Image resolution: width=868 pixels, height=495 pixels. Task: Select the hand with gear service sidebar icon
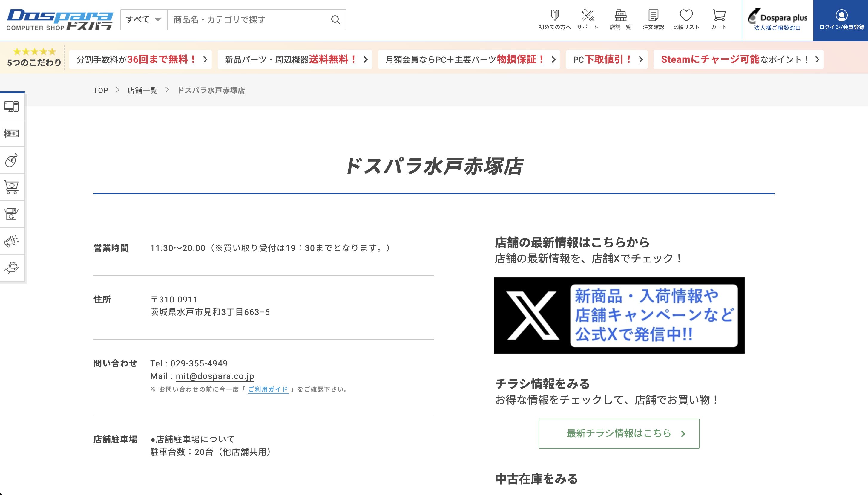[x=12, y=268]
